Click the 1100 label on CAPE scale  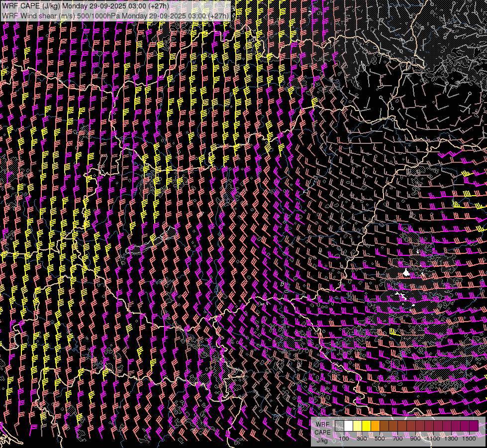pyautogui.click(x=433, y=439)
